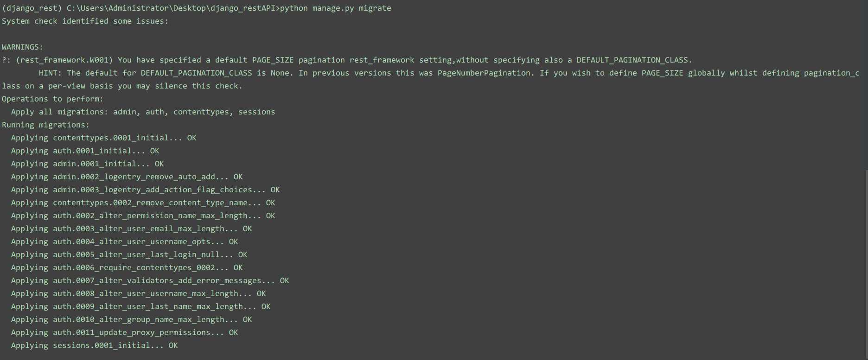The width and height of the screenshot is (868, 360).
Task: Click the admin.0002_logentry_remove_auto_add line
Action: pos(127,177)
